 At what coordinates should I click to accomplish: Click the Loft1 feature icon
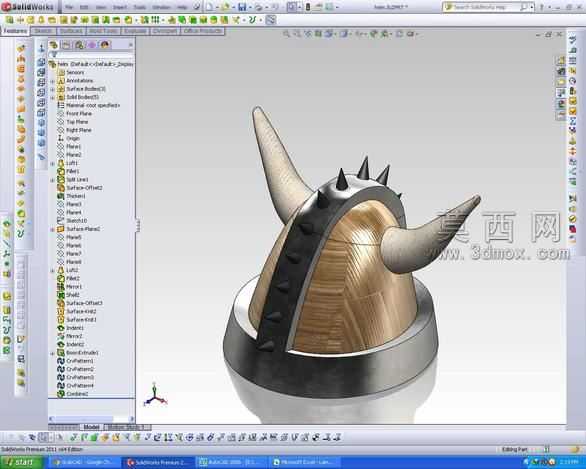61,163
